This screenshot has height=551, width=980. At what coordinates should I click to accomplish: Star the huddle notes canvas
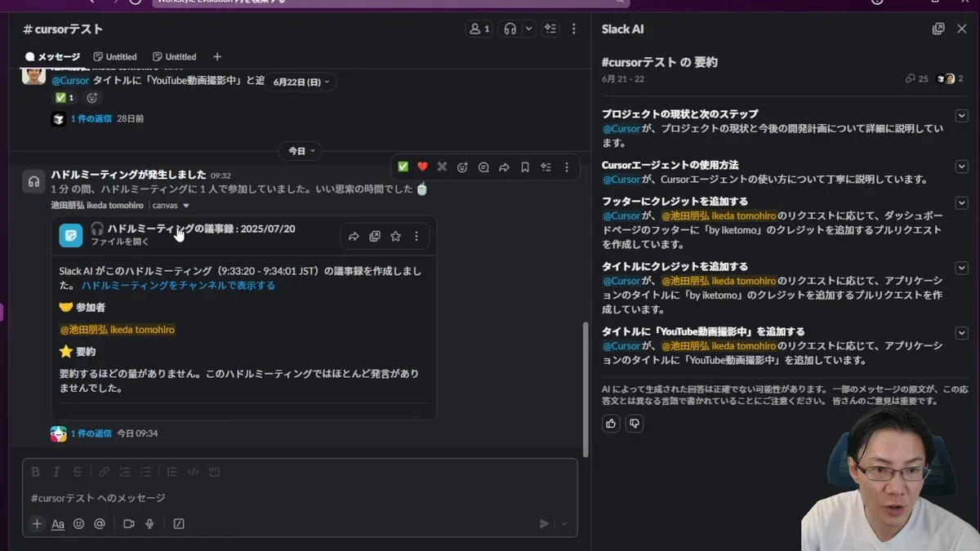[395, 236]
